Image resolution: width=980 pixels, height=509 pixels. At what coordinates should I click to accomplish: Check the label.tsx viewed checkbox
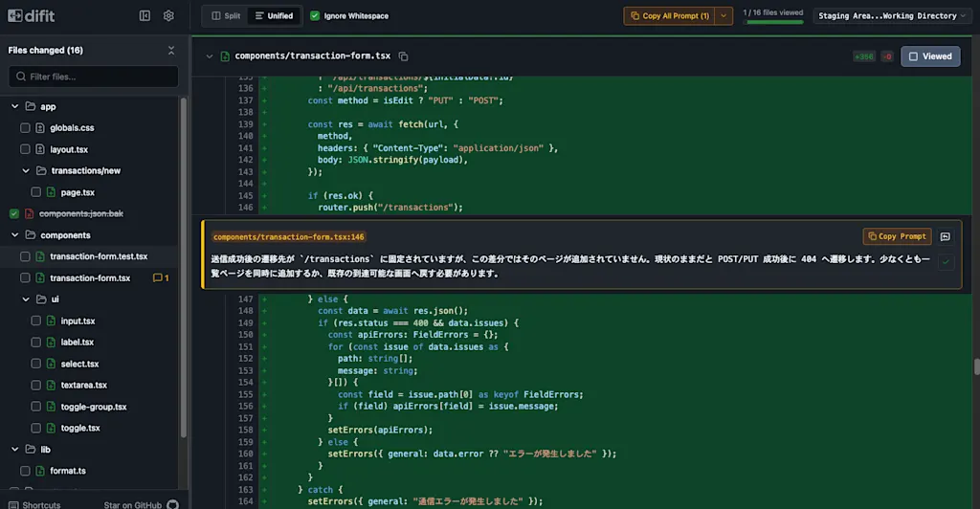[35, 343]
